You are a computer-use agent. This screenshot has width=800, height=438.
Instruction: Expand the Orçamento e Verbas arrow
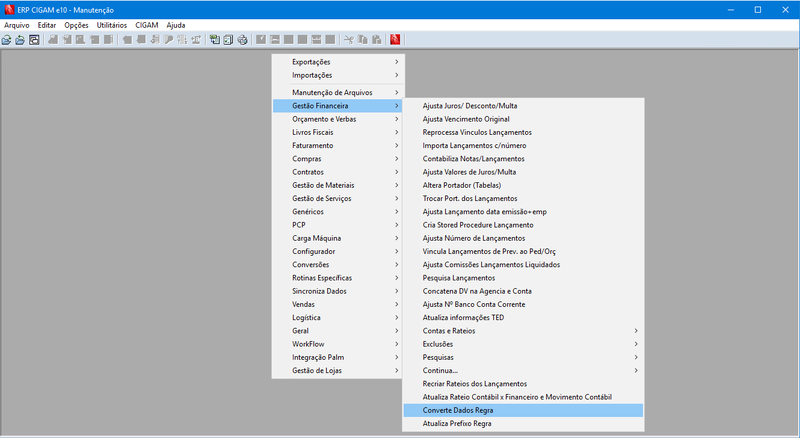point(396,119)
